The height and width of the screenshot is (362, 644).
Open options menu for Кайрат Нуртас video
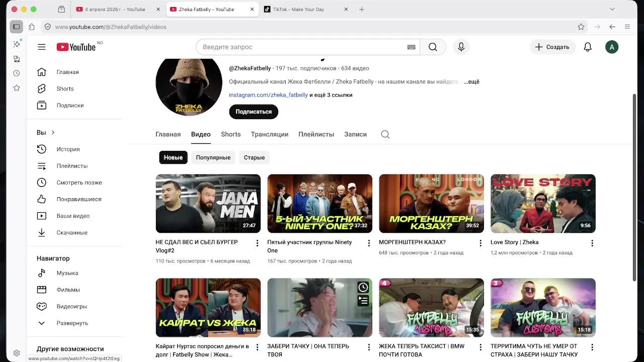[x=257, y=347]
